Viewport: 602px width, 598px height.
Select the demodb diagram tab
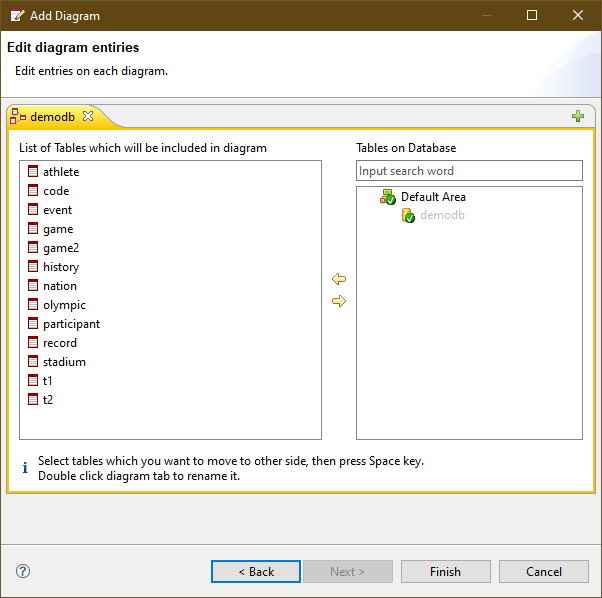[x=52, y=117]
